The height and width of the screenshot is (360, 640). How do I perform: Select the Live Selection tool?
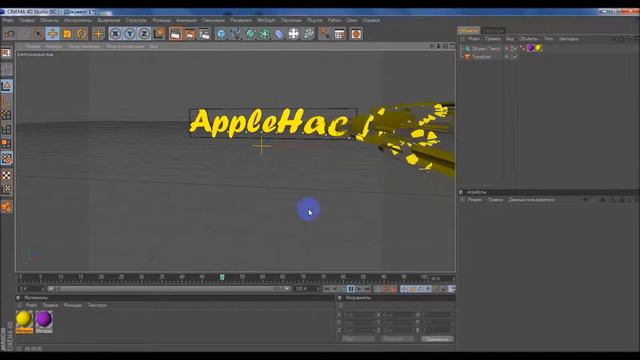[x=38, y=34]
